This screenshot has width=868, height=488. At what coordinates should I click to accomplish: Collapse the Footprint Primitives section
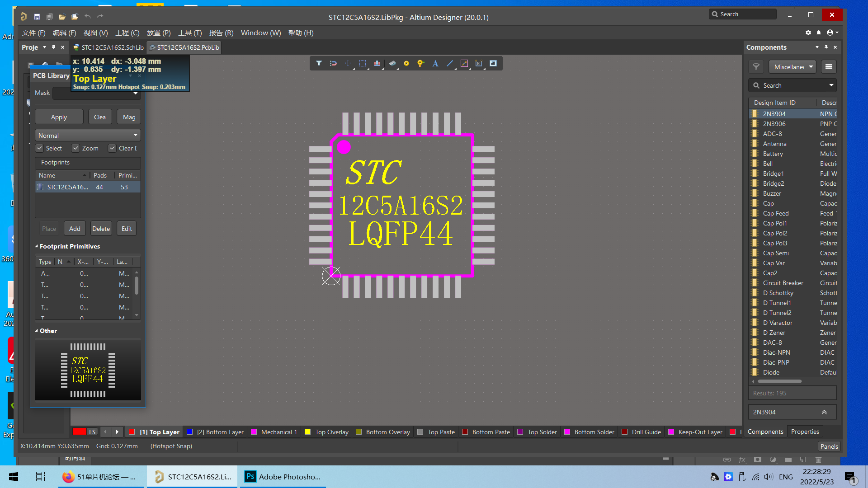[x=37, y=246]
